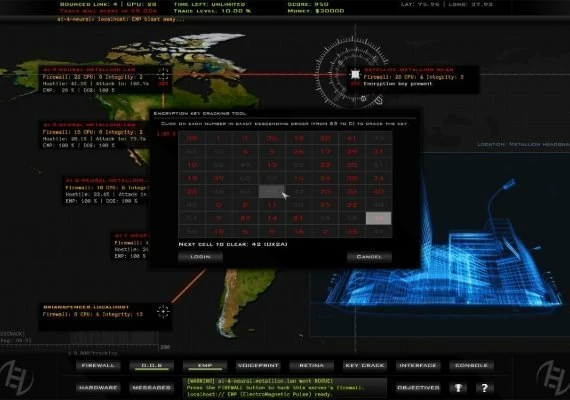Open the Console button
Screen dimensions: 570x400
pyautogui.click(x=471, y=365)
